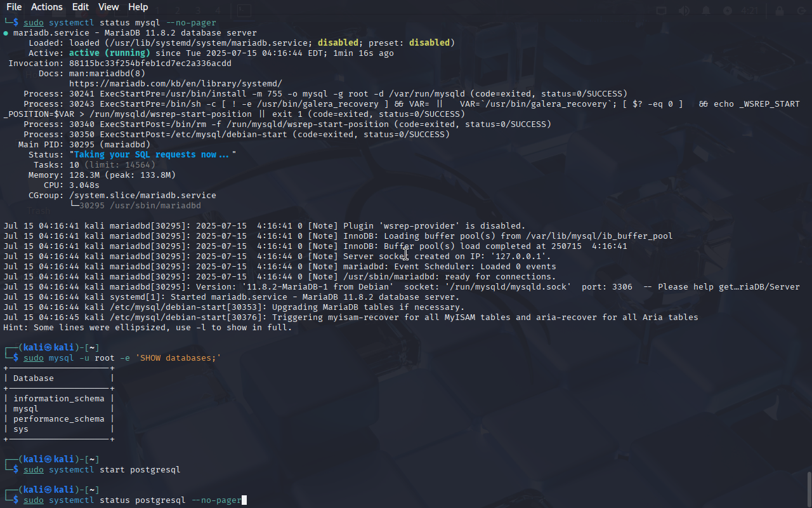Image resolution: width=812 pixels, height=508 pixels.
Task: Click the 'Tasks: 10 (limit: 14564)' line
Action: pyautogui.click(x=95, y=165)
